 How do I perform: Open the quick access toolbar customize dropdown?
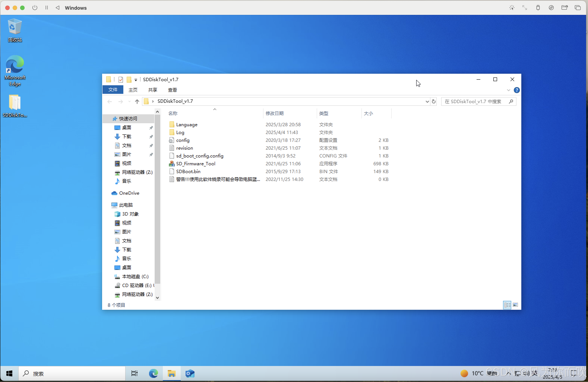click(136, 80)
